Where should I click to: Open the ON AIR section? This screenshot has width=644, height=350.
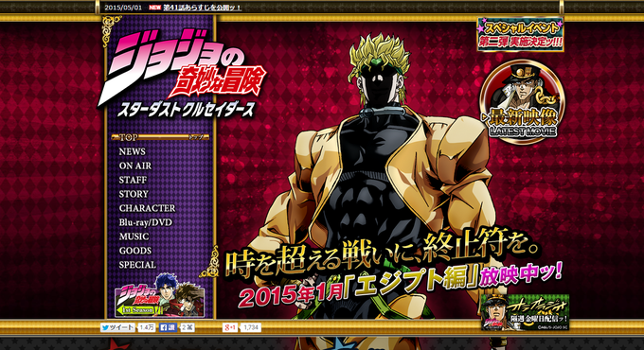[135, 166]
